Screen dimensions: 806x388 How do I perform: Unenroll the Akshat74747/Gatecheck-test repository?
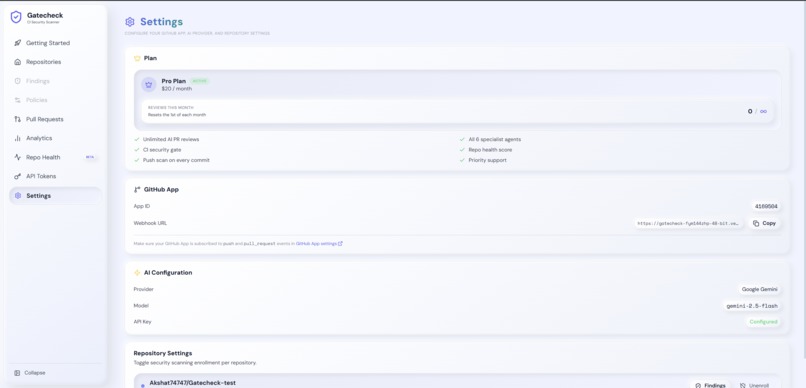click(x=755, y=385)
